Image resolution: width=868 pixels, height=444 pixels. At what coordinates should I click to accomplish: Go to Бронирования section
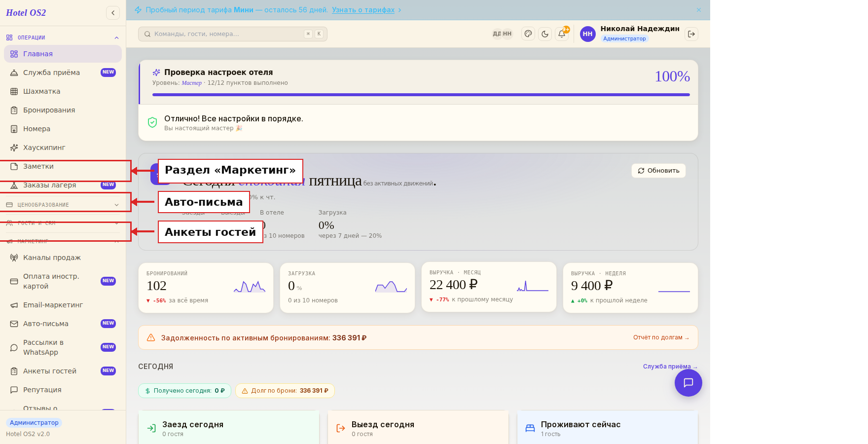63,110
